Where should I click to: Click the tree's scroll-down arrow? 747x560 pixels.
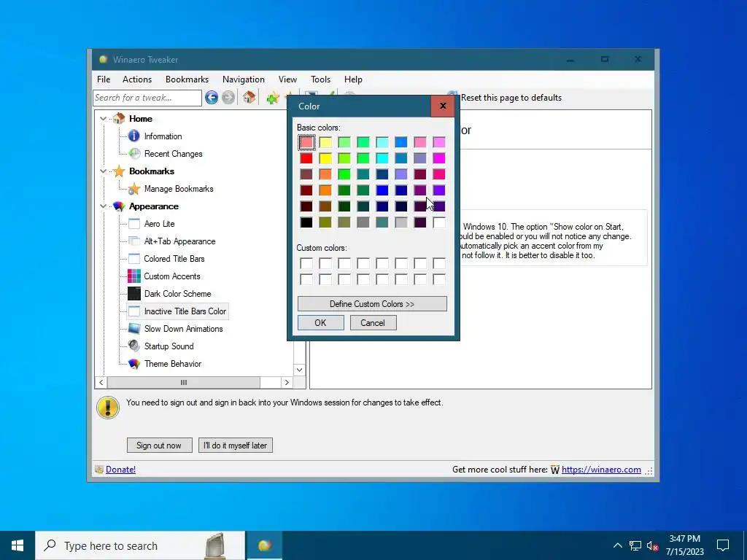tap(300, 370)
